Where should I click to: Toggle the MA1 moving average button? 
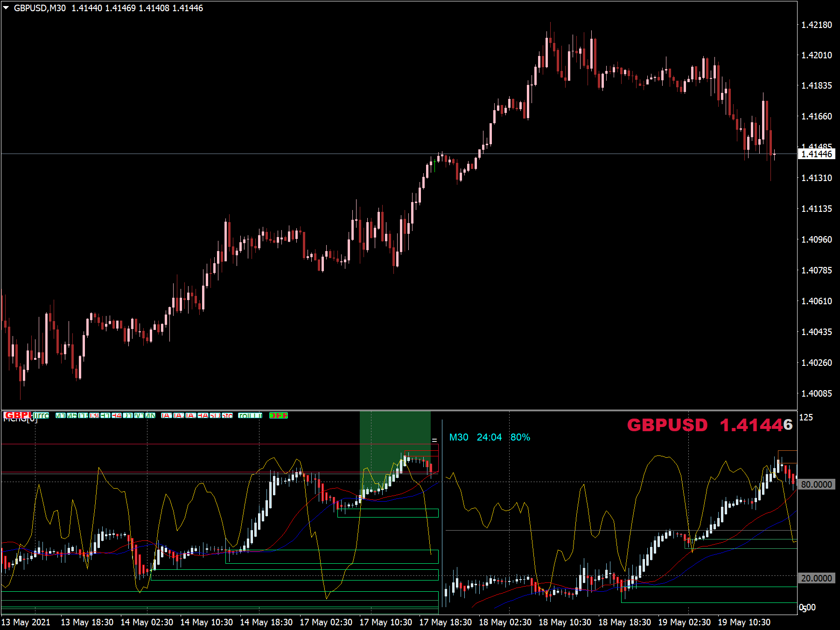[167, 415]
